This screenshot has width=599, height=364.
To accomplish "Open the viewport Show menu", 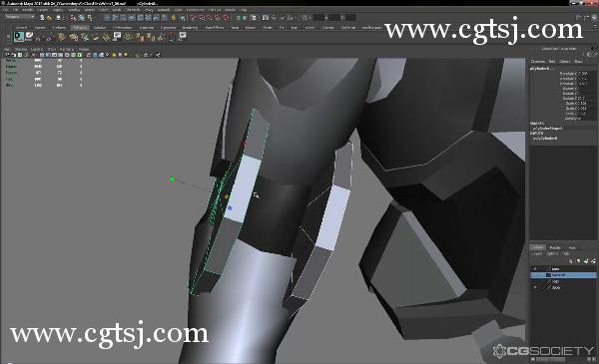I will click(x=52, y=50).
